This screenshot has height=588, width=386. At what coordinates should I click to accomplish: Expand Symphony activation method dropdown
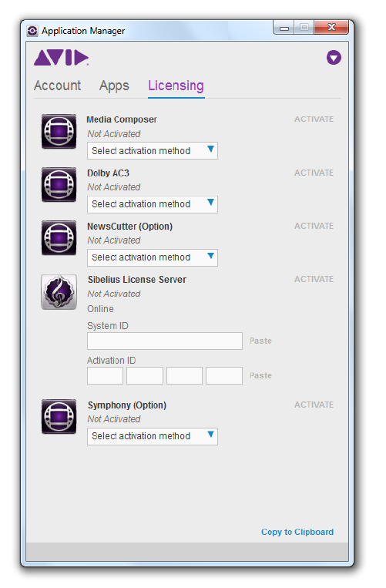[x=152, y=436]
